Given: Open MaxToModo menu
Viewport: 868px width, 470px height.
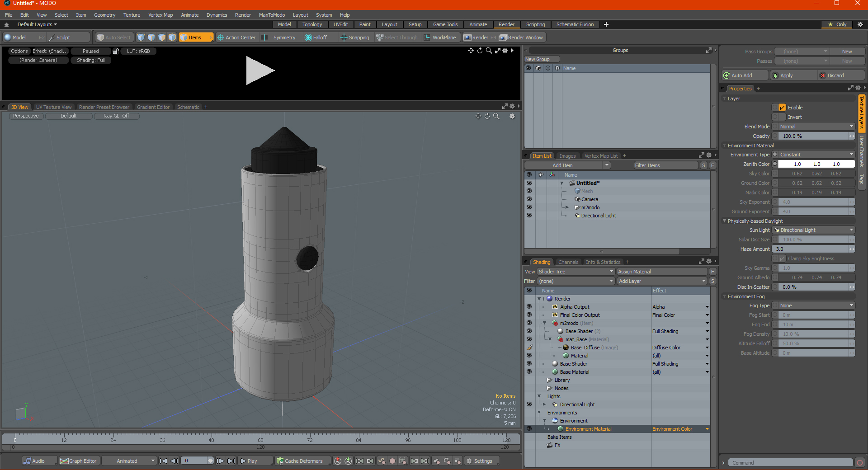Looking at the screenshot, I should coord(272,15).
